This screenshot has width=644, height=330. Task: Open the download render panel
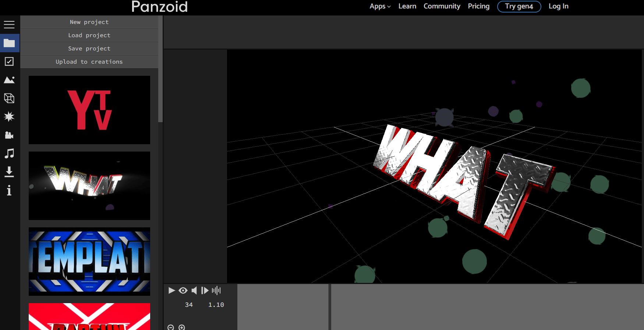[9, 172]
